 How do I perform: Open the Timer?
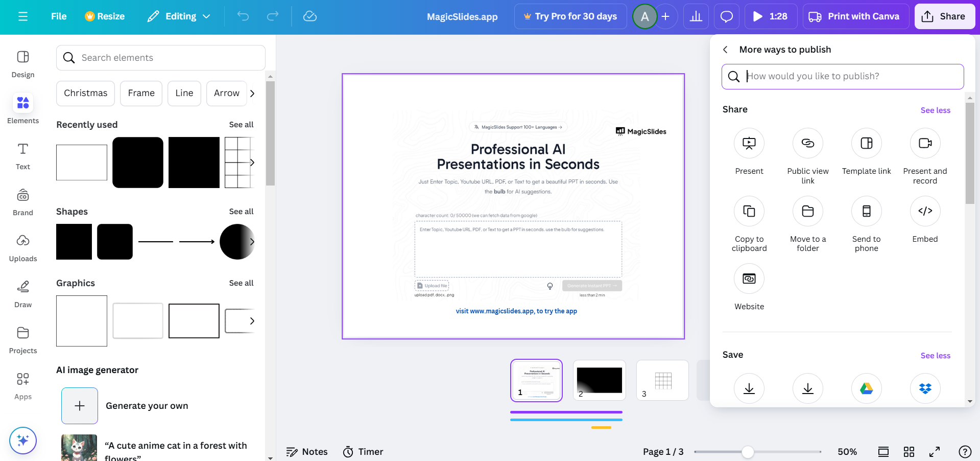[363, 452]
